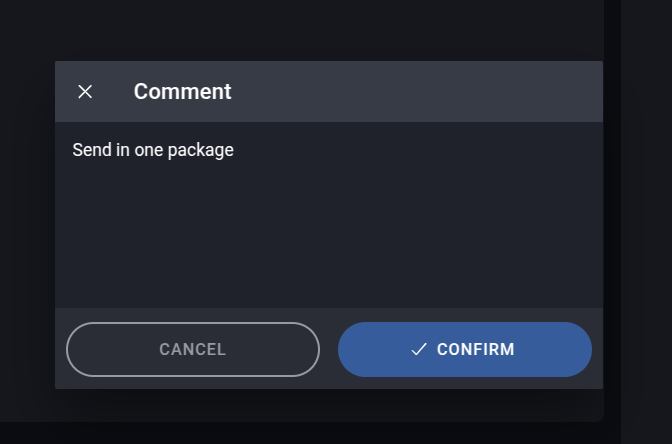
Task: Click the CONFIRM label text
Action: [x=476, y=349]
